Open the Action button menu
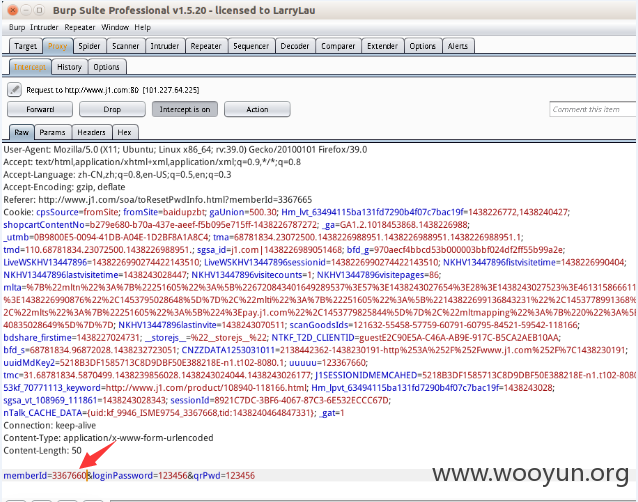This screenshot has height=502, width=638. click(257, 109)
